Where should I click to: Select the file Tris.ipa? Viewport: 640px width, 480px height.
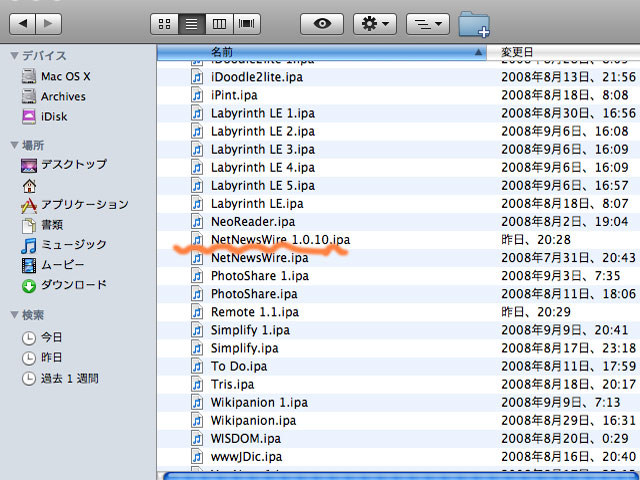(232, 384)
